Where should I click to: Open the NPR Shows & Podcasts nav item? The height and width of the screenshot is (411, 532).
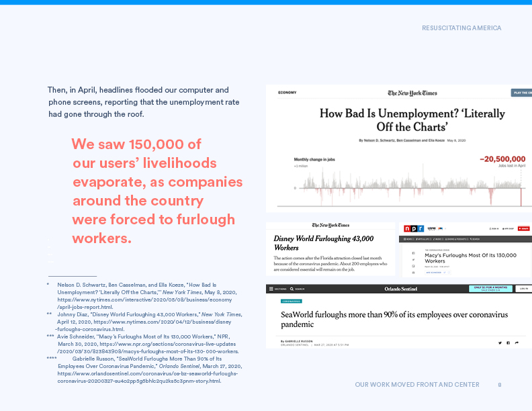pyautogui.click(x=457, y=239)
